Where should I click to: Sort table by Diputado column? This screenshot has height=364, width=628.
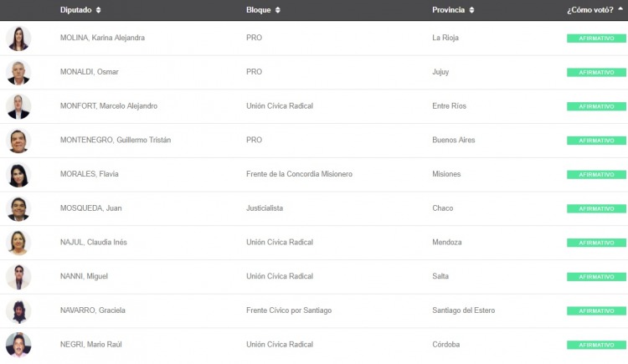[x=80, y=10]
